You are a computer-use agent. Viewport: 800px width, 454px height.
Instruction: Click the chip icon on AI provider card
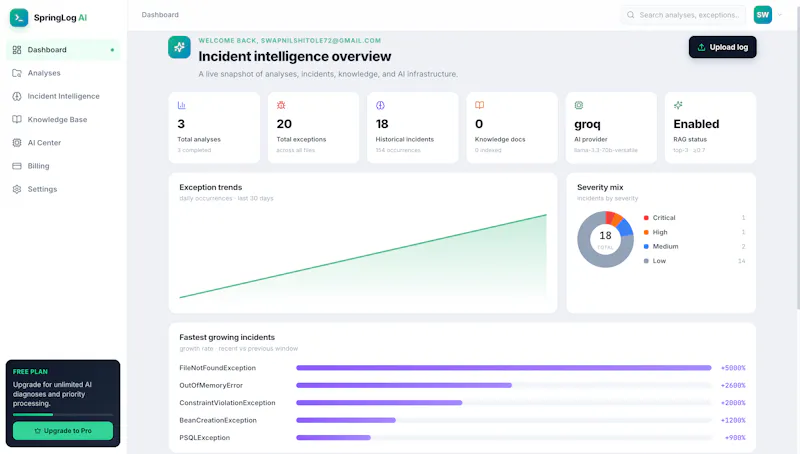[579, 105]
